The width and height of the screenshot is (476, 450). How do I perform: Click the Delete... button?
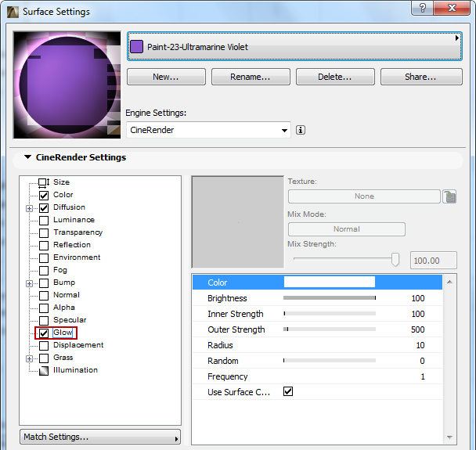pos(335,77)
